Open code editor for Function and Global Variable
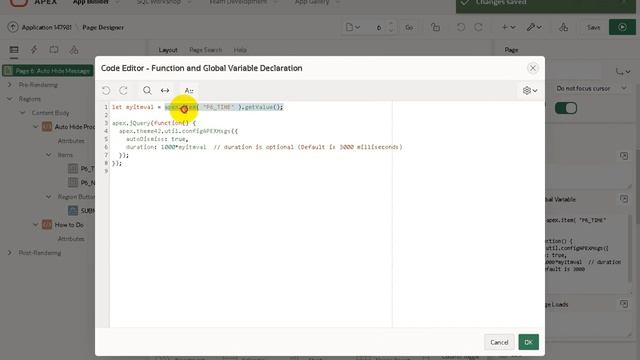The image size is (640, 360). pos(624,199)
